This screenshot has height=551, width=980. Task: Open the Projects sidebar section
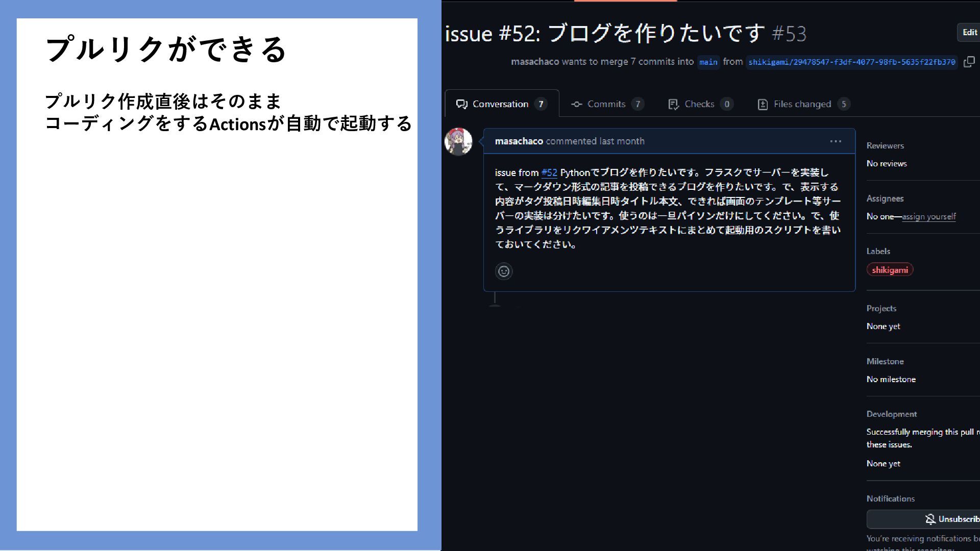click(x=881, y=308)
